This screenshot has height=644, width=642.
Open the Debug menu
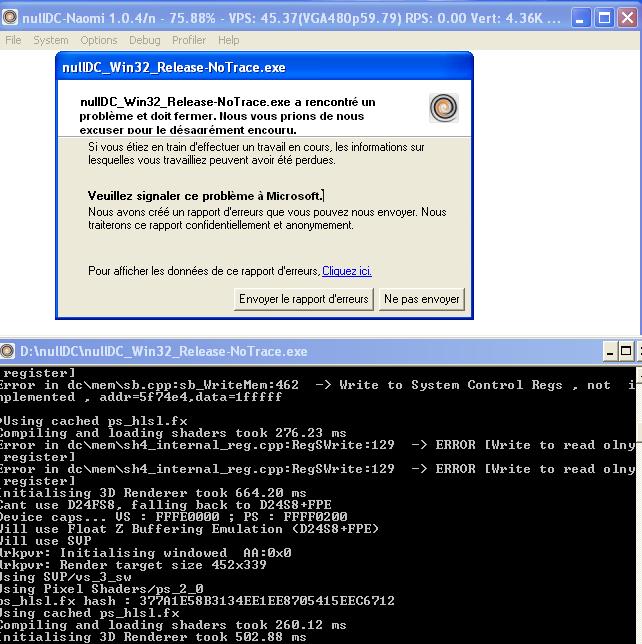coord(145,40)
